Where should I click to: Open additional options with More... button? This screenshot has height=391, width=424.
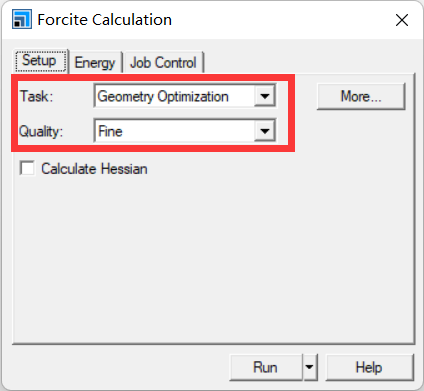(x=361, y=96)
